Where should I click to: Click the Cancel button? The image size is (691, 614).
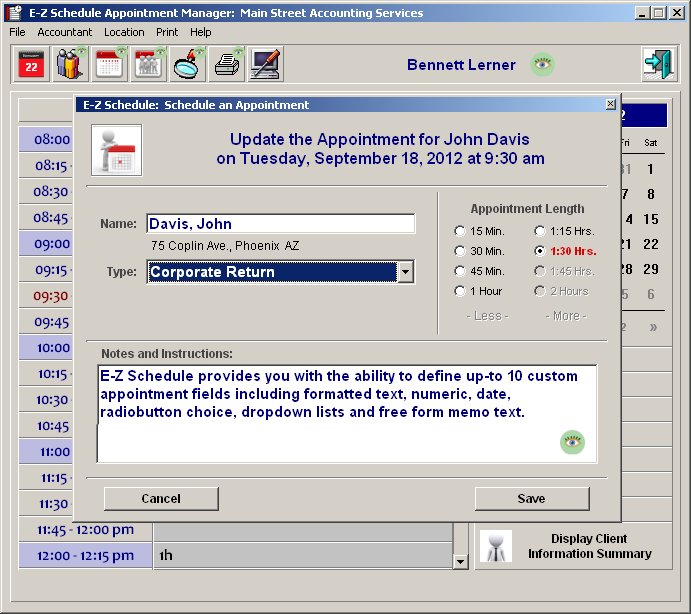[161, 498]
